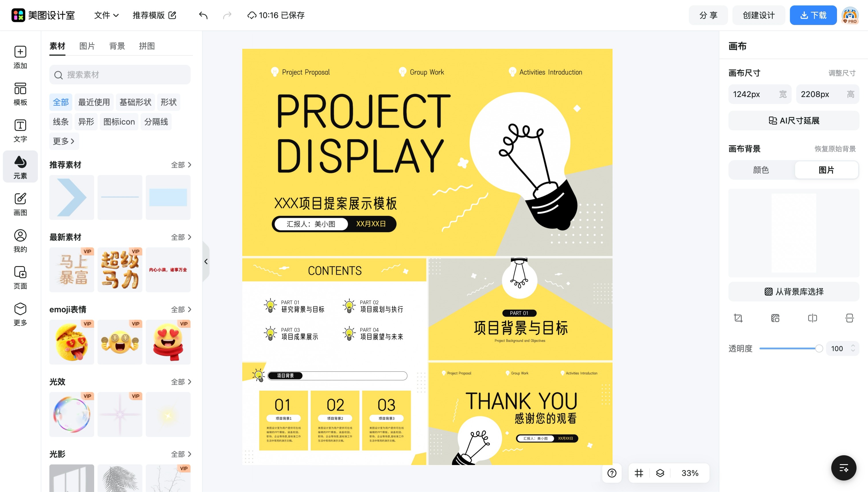Increase the opacity value stepper

[x=853, y=346]
